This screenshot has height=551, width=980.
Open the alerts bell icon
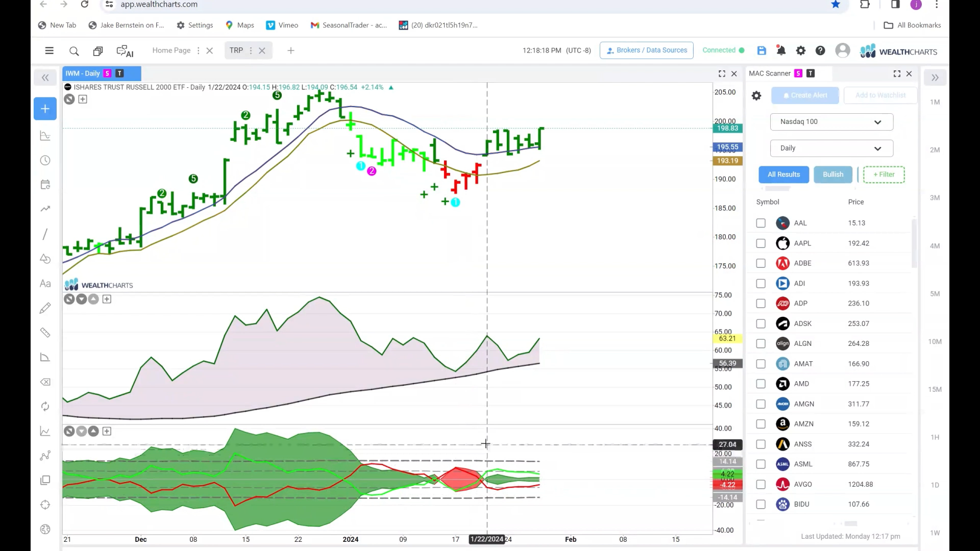(781, 51)
